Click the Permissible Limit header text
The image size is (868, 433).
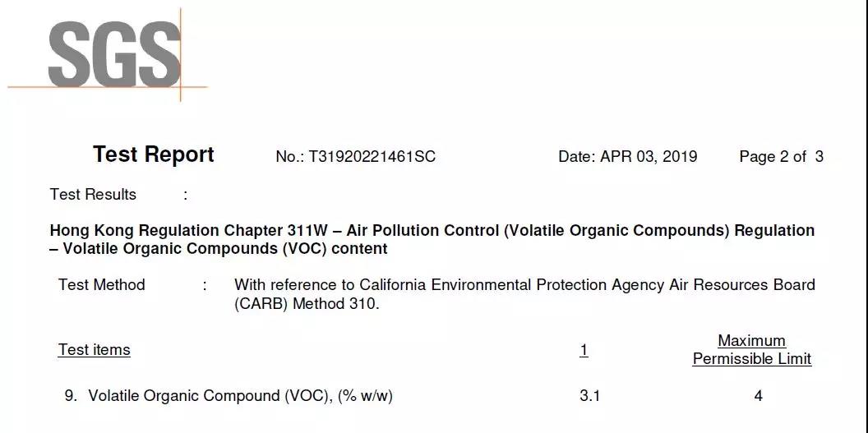752,359
